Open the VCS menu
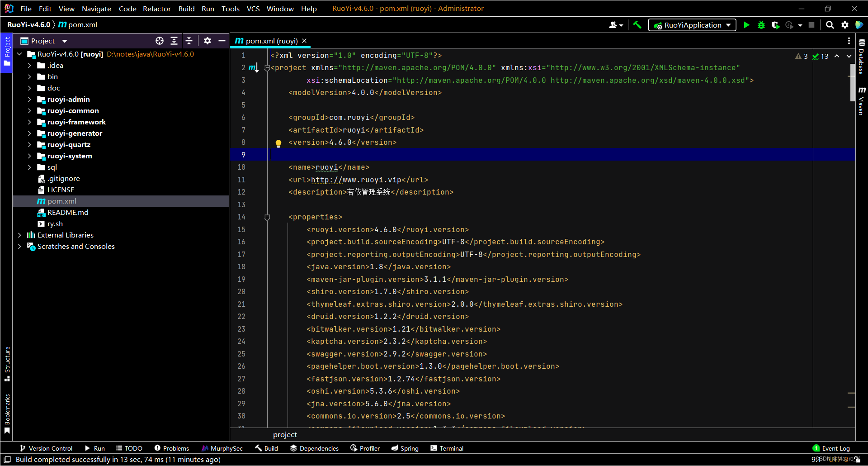Viewport: 868px width, 466px height. [253, 9]
